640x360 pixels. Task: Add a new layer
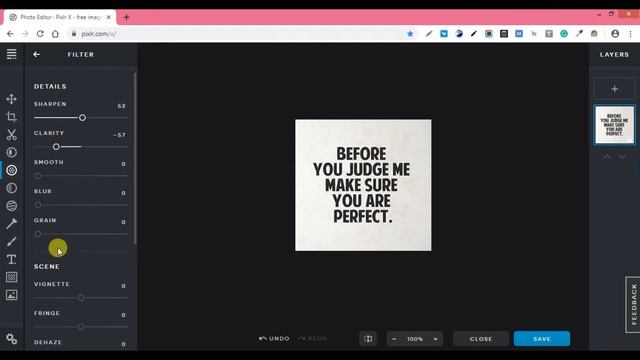click(614, 89)
